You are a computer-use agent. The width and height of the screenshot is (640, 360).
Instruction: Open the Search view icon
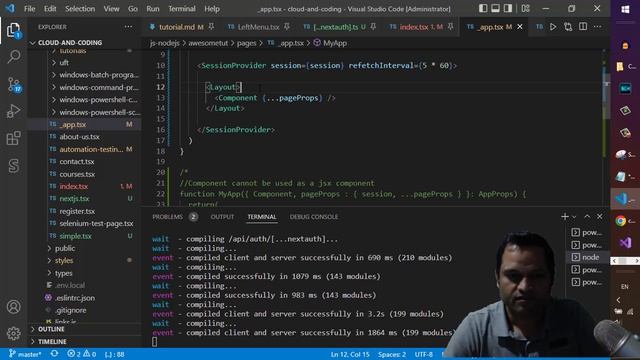click(x=13, y=56)
